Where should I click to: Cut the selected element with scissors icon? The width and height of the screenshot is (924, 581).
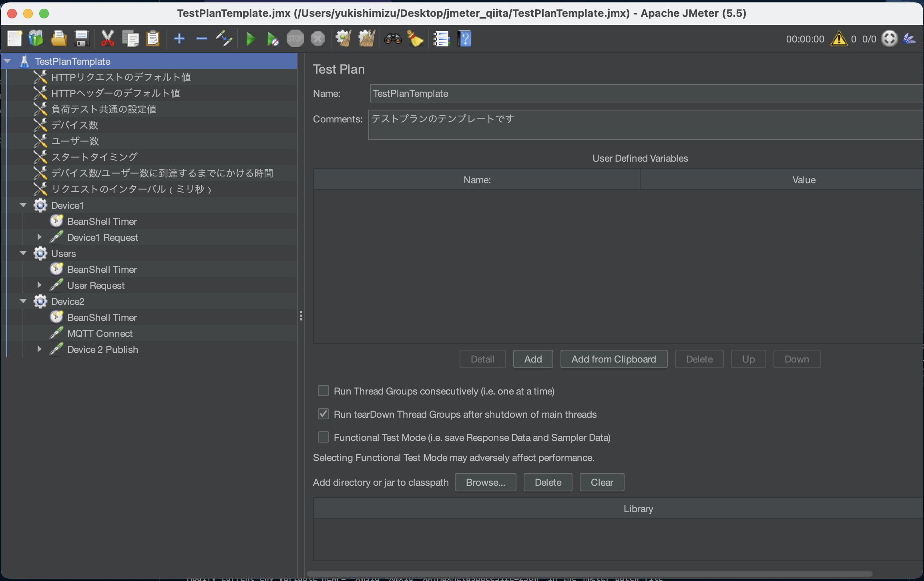tap(106, 38)
